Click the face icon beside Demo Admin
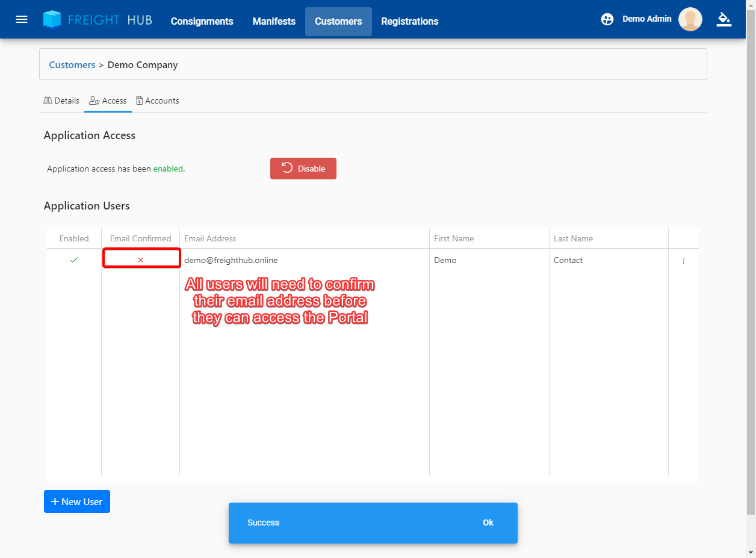Viewport: 756px width, 558px height. tap(607, 19)
